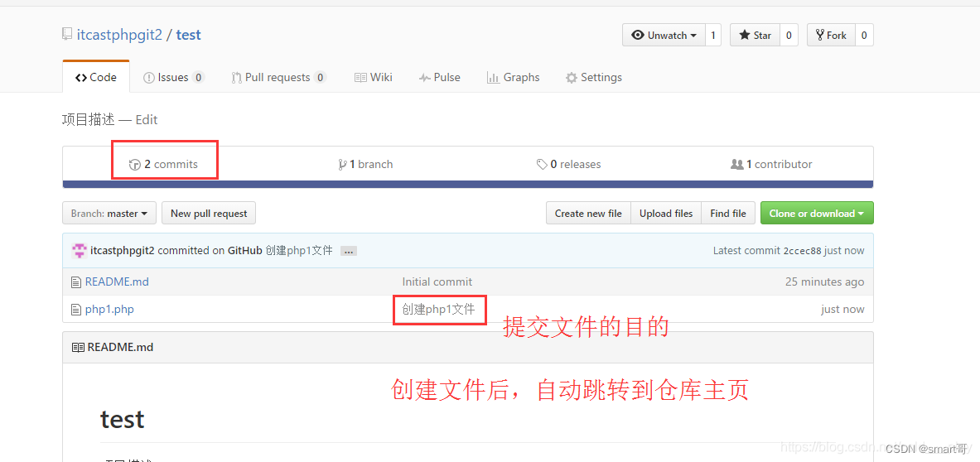This screenshot has height=462, width=980.
Task: Open the Unwatch dropdown
Action: (x=664, y=35)
